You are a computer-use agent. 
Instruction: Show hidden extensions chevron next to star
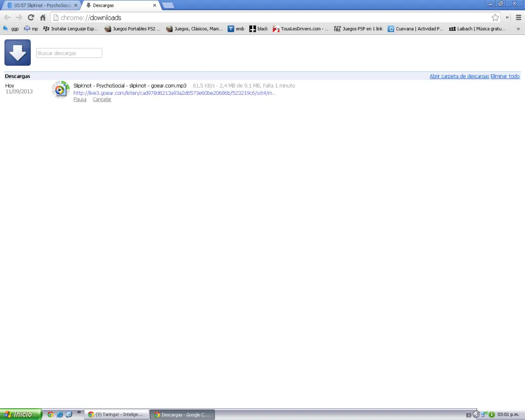click(x=507, y=17)
